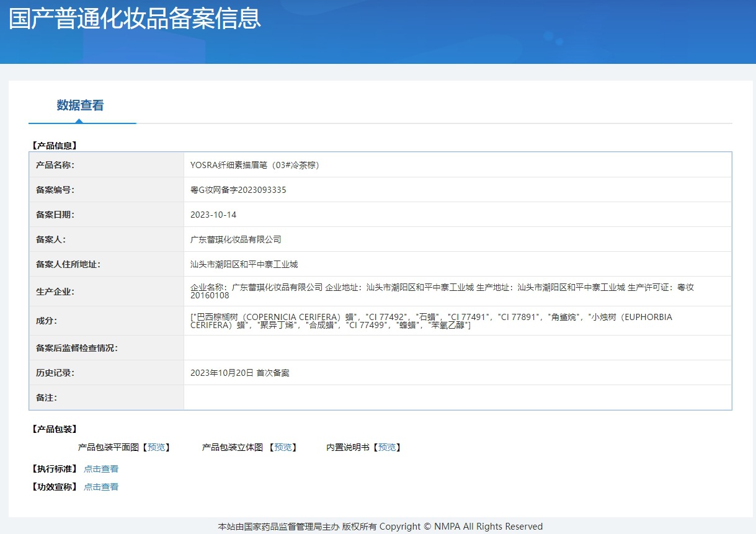Click the 成分 ingredients list text
756x534 pixels.
431,321
